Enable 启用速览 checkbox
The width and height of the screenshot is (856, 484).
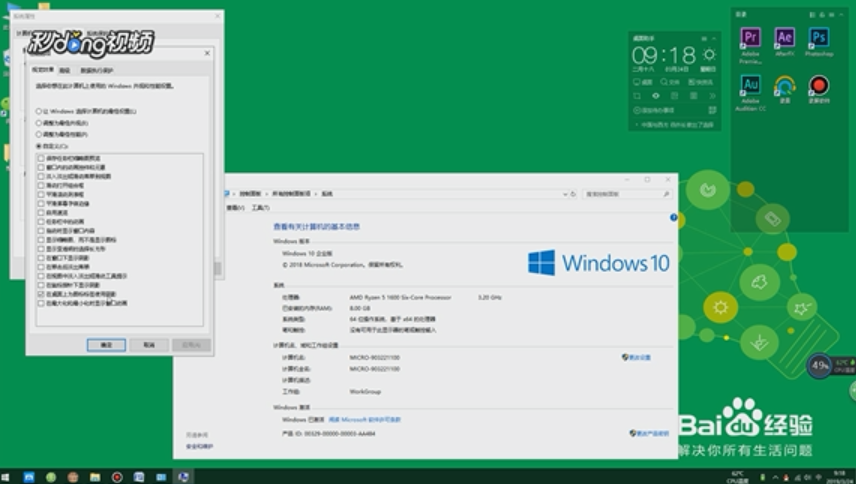(41, 213)
